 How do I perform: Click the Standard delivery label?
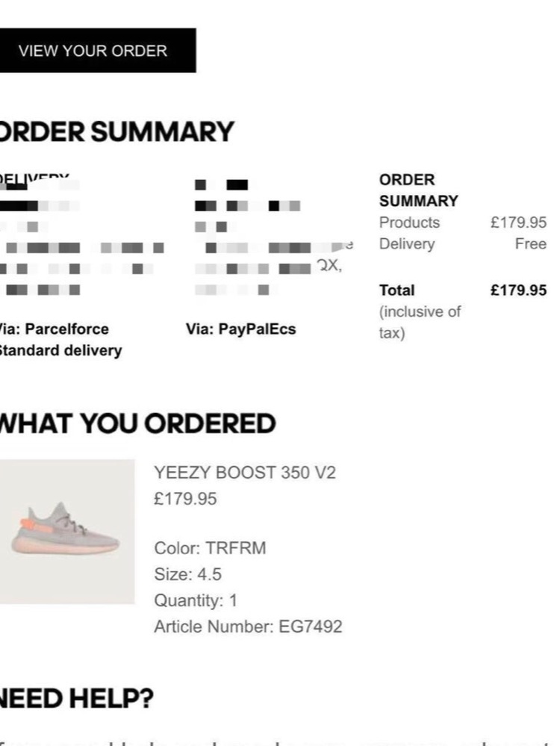coord(61,350)
